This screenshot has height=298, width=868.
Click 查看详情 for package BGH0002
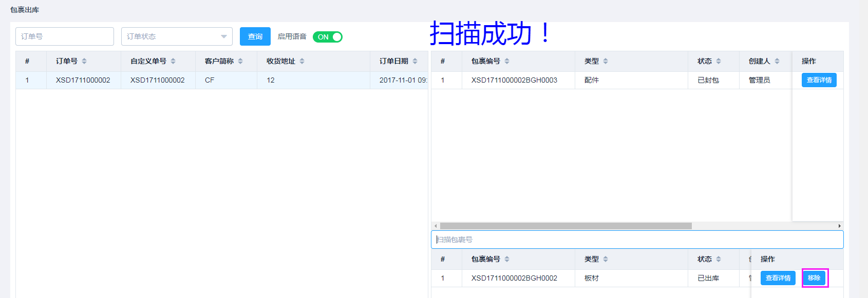point(778,278)
